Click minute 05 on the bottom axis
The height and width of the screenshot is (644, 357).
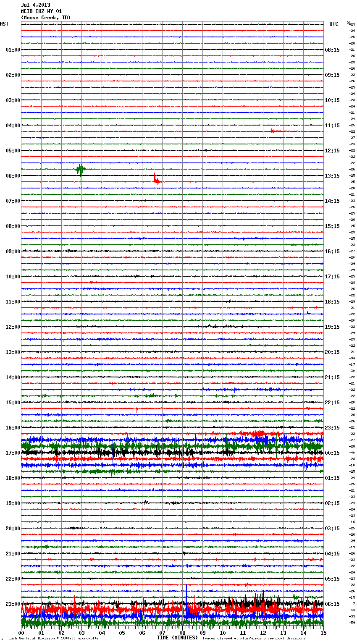pos(122,633)
